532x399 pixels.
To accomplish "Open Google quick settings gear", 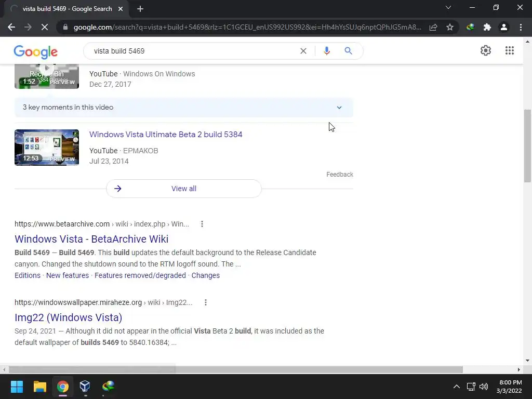I will tap(486, 50).
